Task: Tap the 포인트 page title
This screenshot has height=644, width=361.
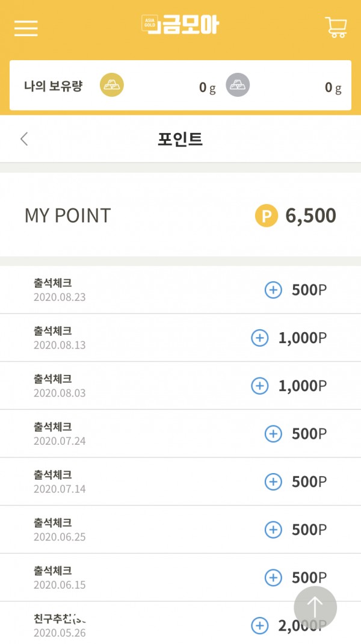Action: (180, 139)
